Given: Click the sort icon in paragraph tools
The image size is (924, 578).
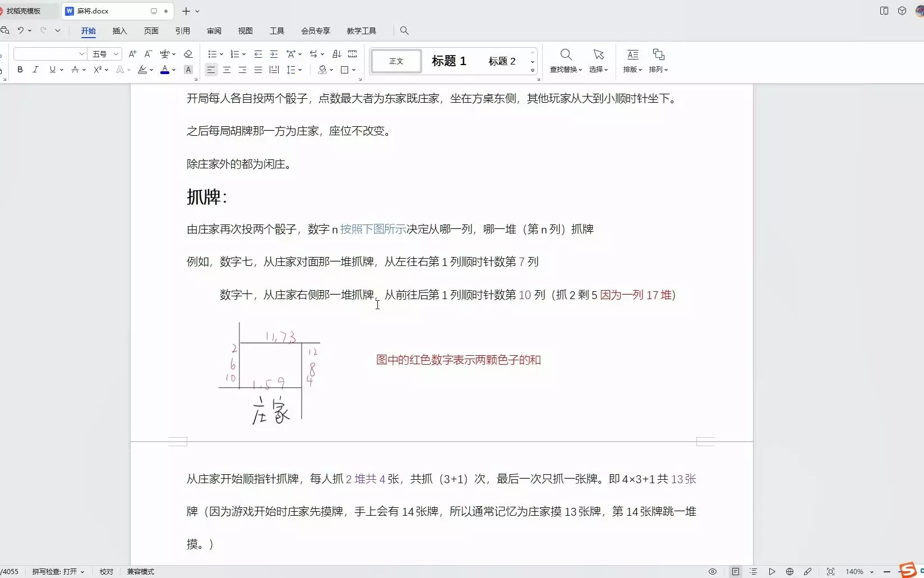Looking at the screenshot, I should pos(336,54).
